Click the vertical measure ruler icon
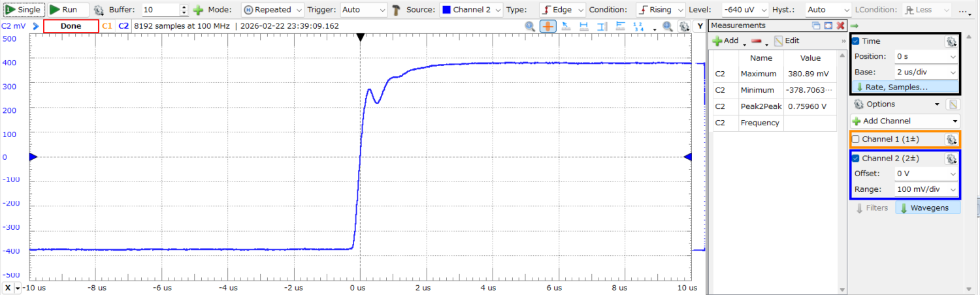 (602, 26)
